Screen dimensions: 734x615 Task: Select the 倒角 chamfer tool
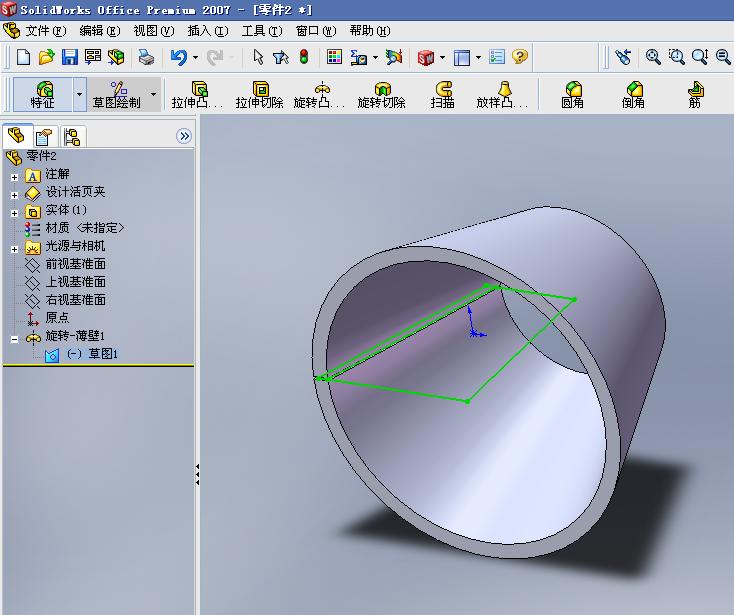(x=633, y=95)
